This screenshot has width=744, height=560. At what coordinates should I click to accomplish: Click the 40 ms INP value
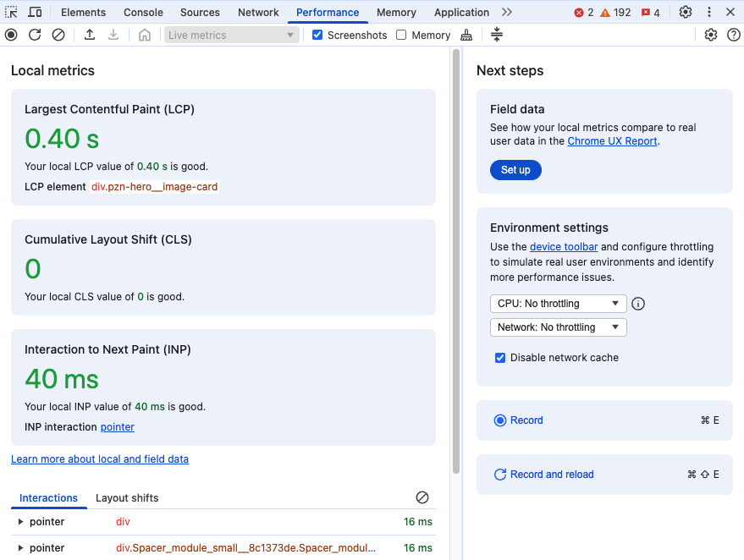(x=62, y=379)
